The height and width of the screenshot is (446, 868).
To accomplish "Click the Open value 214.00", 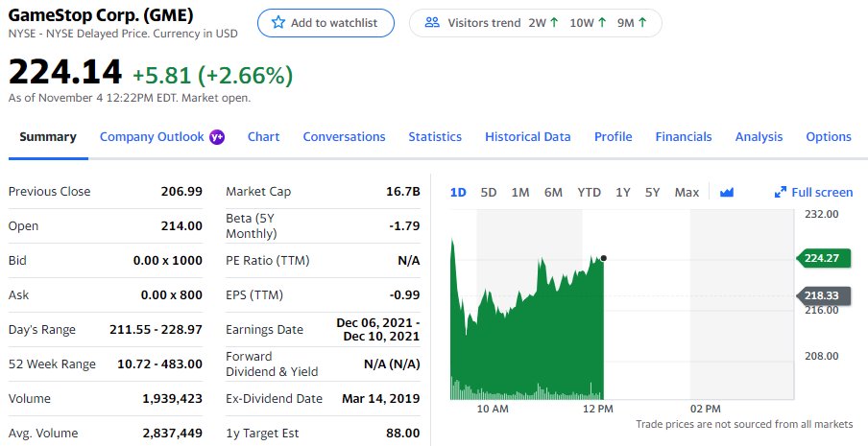I will click(x=181, y=225).
